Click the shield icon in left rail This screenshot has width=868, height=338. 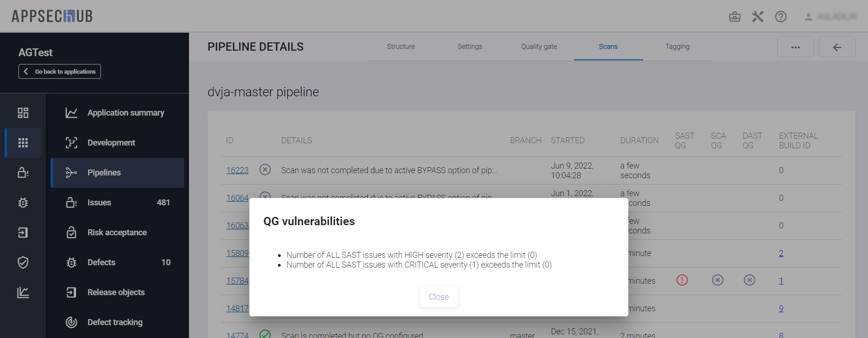click(x=23, y=262)
